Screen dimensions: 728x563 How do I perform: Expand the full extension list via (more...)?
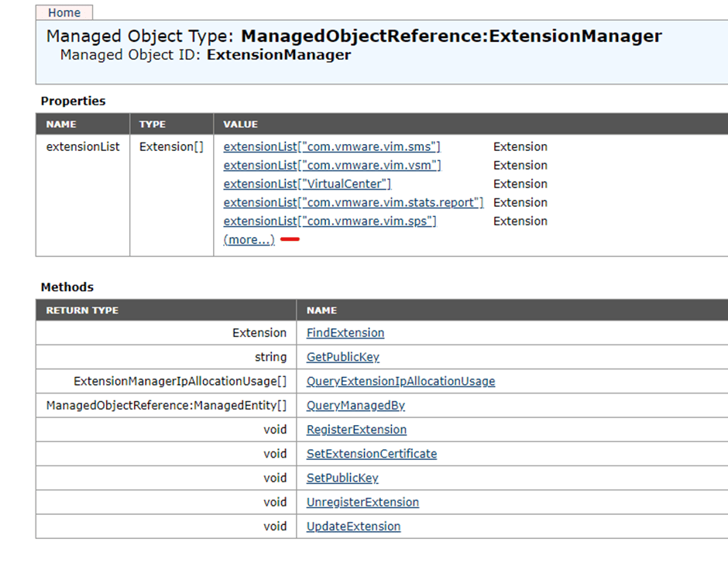[249, 239]
